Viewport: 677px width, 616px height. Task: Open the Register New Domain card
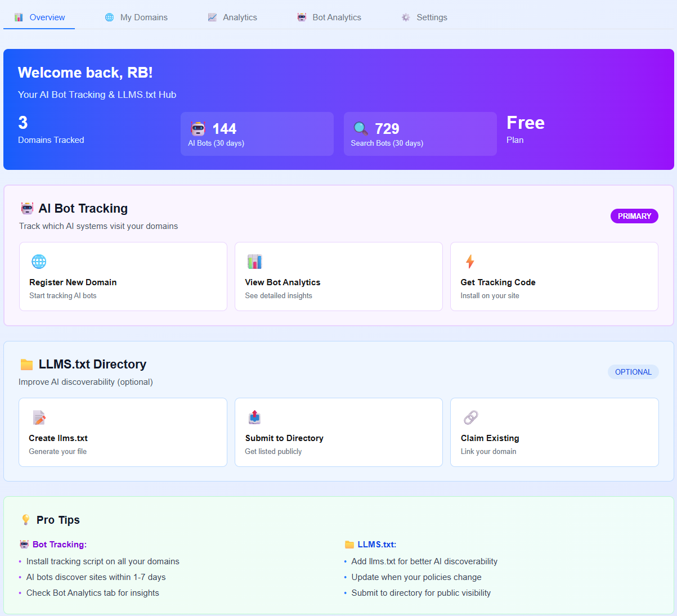(123, 276)
